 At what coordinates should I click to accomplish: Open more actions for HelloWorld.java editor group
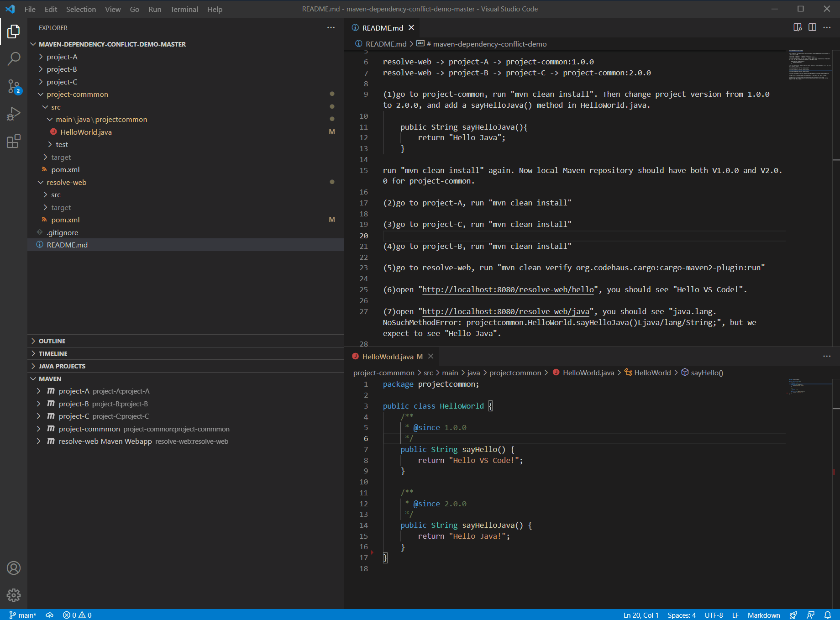827,356
